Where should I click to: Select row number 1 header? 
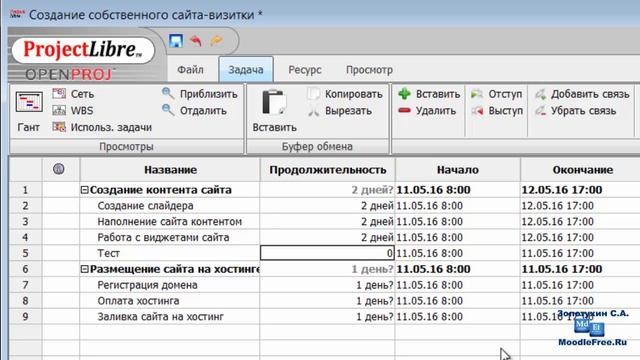25,190
